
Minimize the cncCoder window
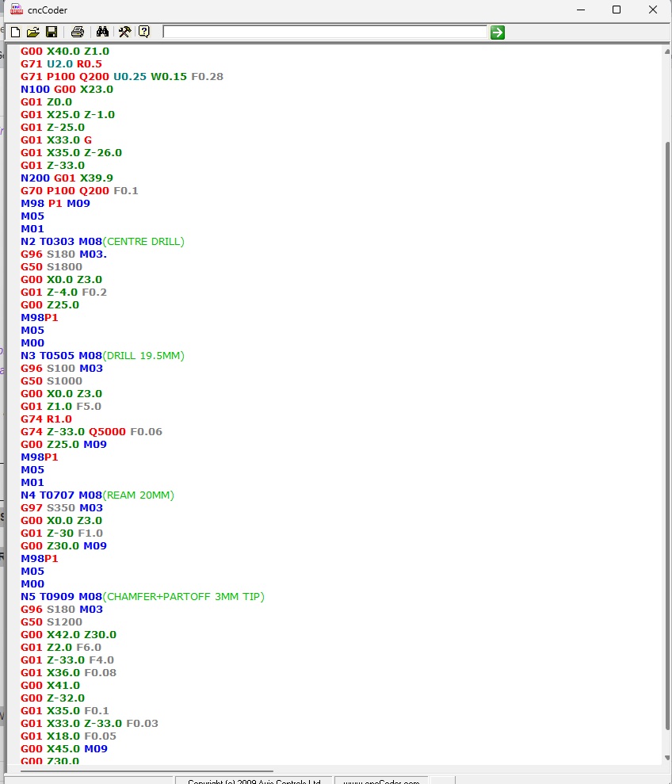(580, 10)
